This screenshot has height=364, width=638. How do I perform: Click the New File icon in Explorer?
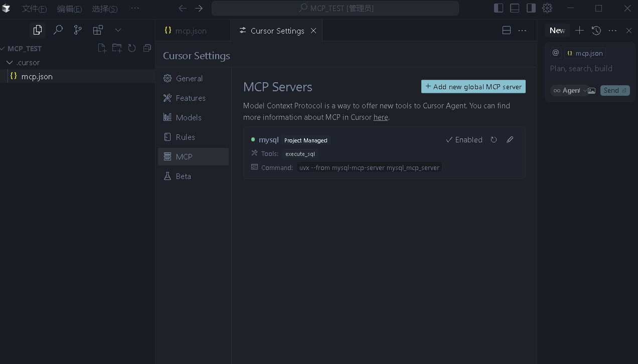click(102, 48)
